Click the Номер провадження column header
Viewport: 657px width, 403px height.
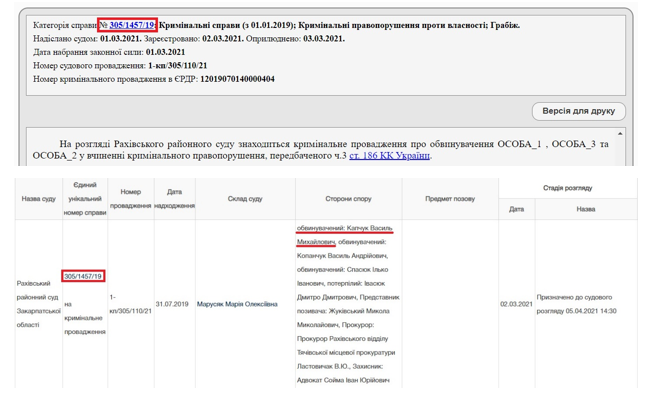tap(130, 199)
